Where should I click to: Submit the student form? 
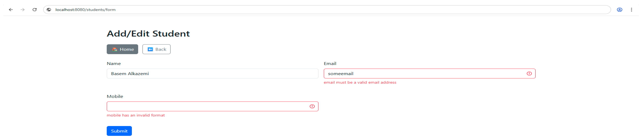pyautogui.click(x=119, y=131)
